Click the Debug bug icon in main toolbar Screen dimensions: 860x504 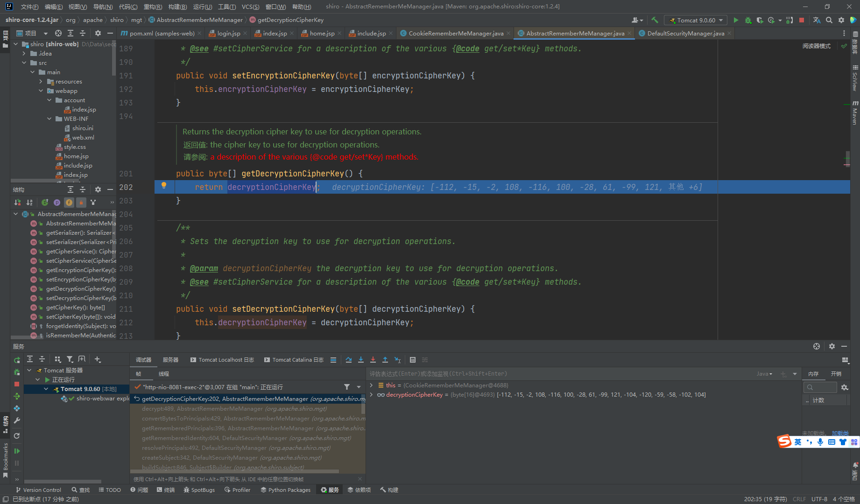coord(748,20)
